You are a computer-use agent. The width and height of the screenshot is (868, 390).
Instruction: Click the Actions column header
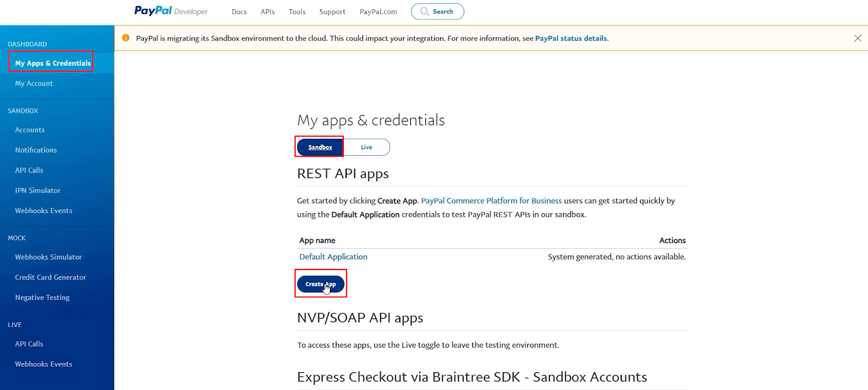tap(672, 240)
